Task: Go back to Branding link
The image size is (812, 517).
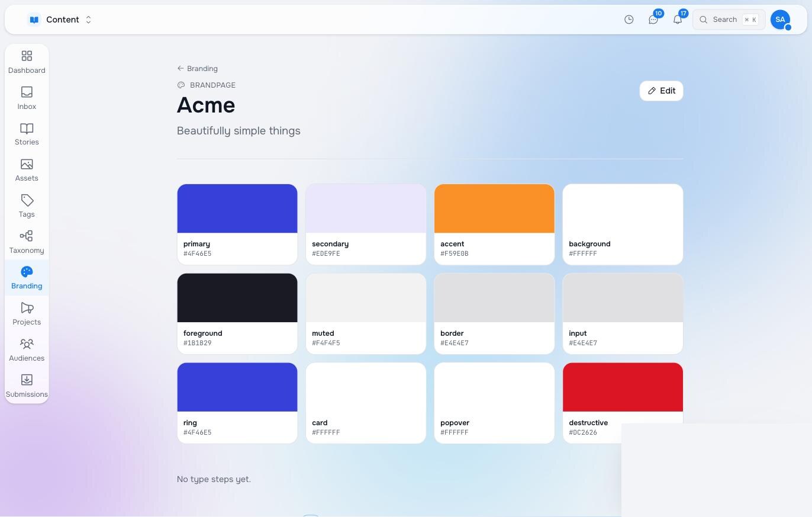Action: point(198,69)
